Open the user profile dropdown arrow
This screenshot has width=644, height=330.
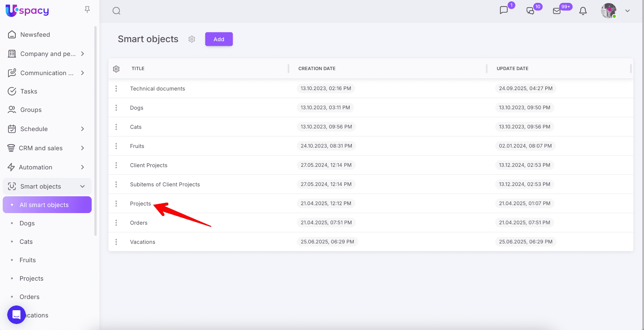pyautogui.click(x=627, y=11)
